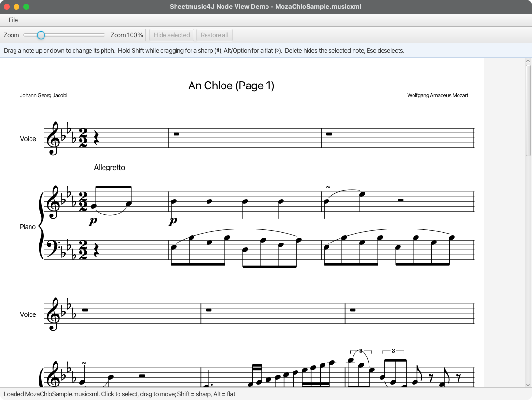Select the title "An Chloe (Page 1)"
Image resolution: width=532 pixels, height=400 pixels.
(x=231, y=86)
